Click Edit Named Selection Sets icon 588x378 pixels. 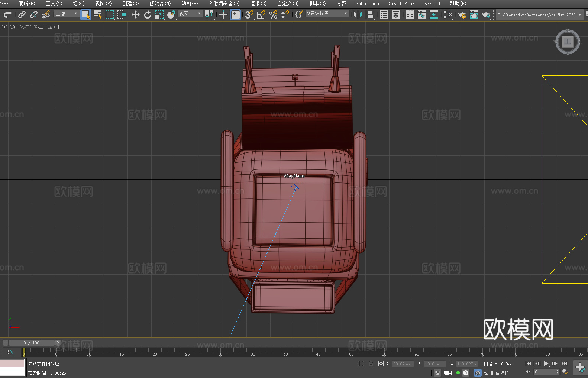click(x=299, y=14)
